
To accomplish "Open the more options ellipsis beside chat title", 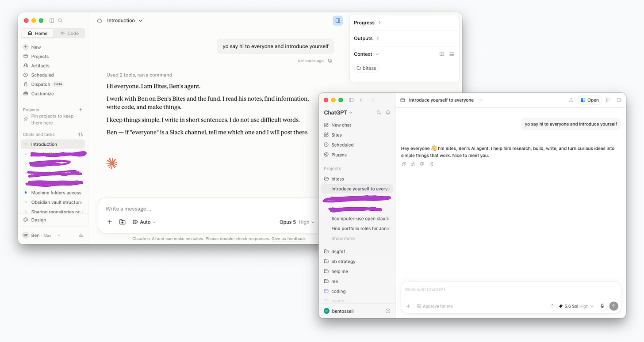I will 480,100.
